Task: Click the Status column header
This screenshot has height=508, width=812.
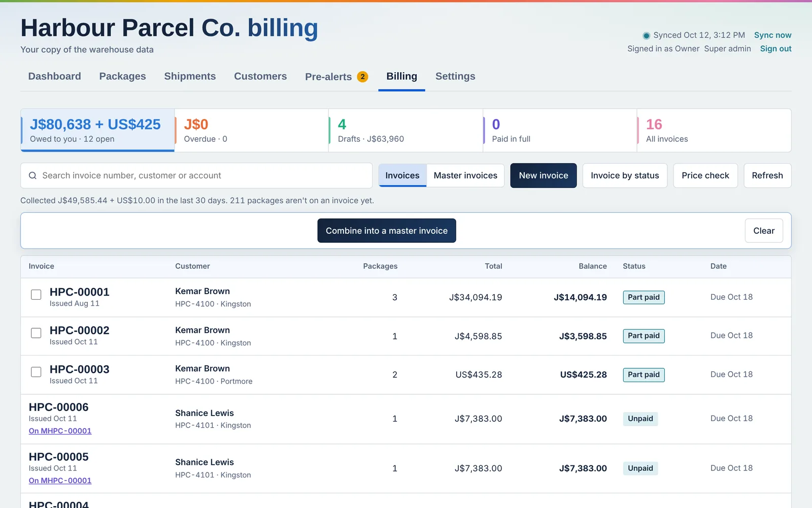Action: tap(634, 266)
